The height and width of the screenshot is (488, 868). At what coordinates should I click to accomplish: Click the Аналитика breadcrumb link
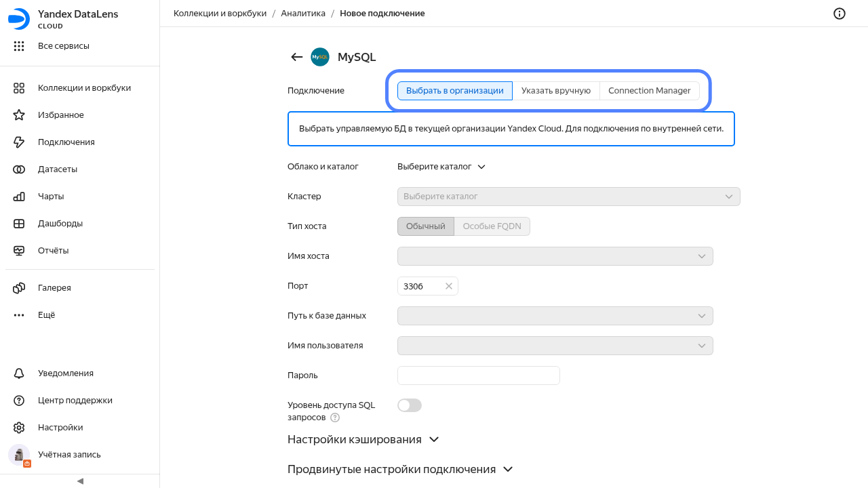point(304,14)
